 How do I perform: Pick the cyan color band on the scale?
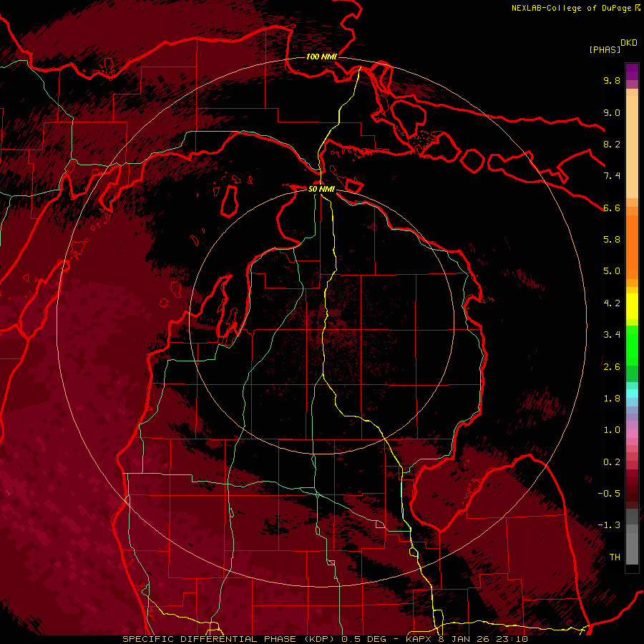click(x=632, y=393)
